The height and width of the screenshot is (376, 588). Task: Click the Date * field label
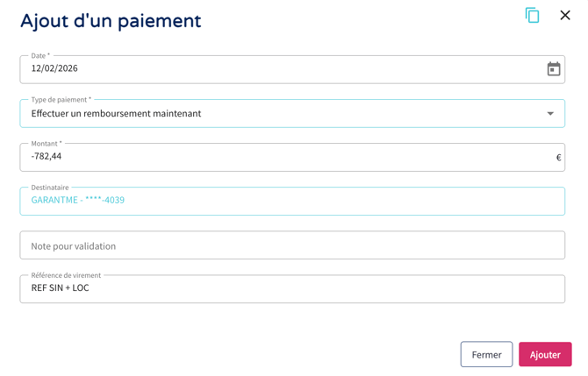click(x=40, y=56)
